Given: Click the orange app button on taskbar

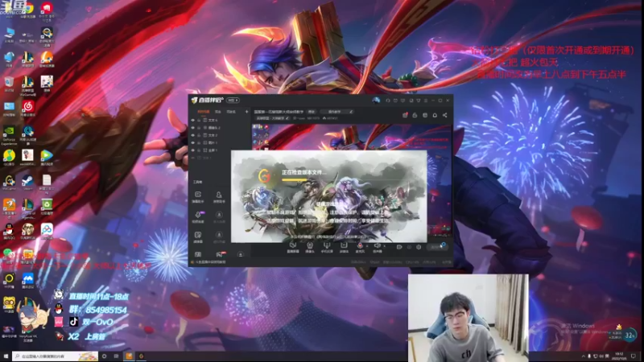Looking at the screenshot, I should point(129,356).
